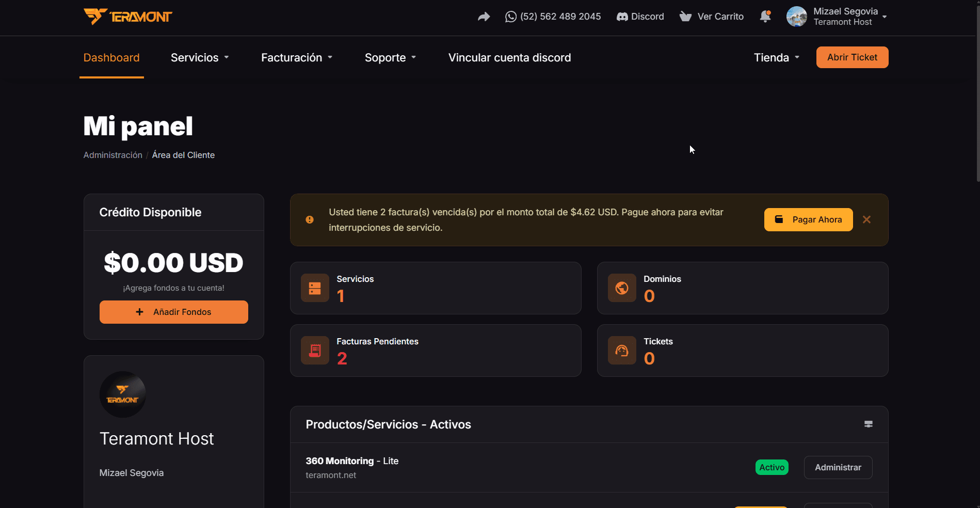Expand the Facturación dropdown menu
Viewport: 980px width, 508px height.
click(x=297, y=58)
